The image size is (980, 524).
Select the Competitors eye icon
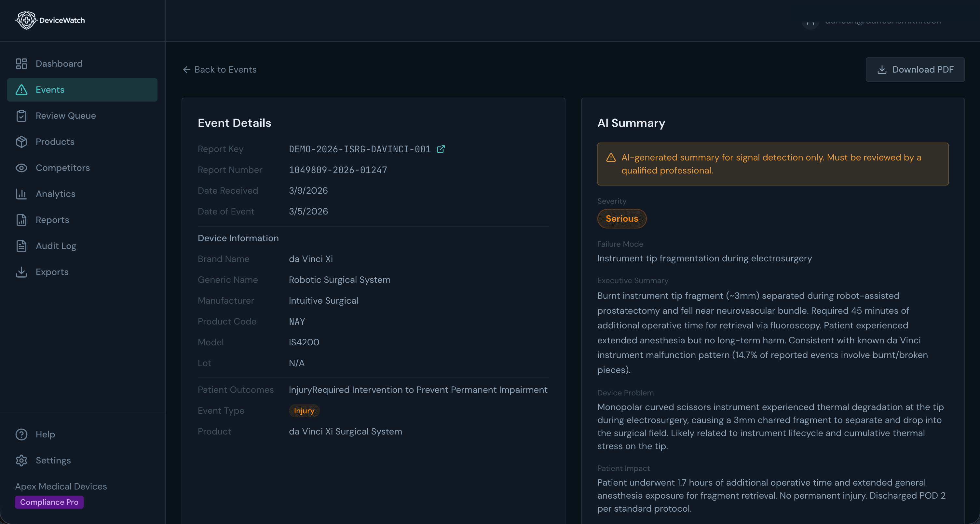(x=22, y=168)
